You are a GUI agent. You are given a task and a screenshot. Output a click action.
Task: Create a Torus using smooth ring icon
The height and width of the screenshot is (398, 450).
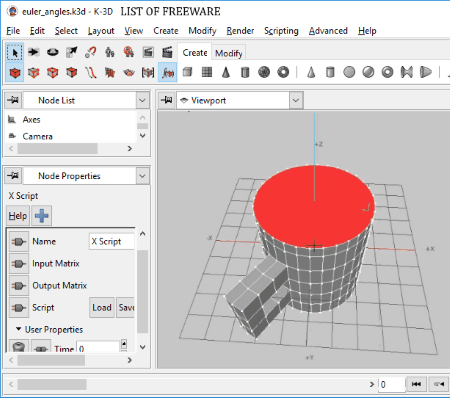click(x=387, y=72)
